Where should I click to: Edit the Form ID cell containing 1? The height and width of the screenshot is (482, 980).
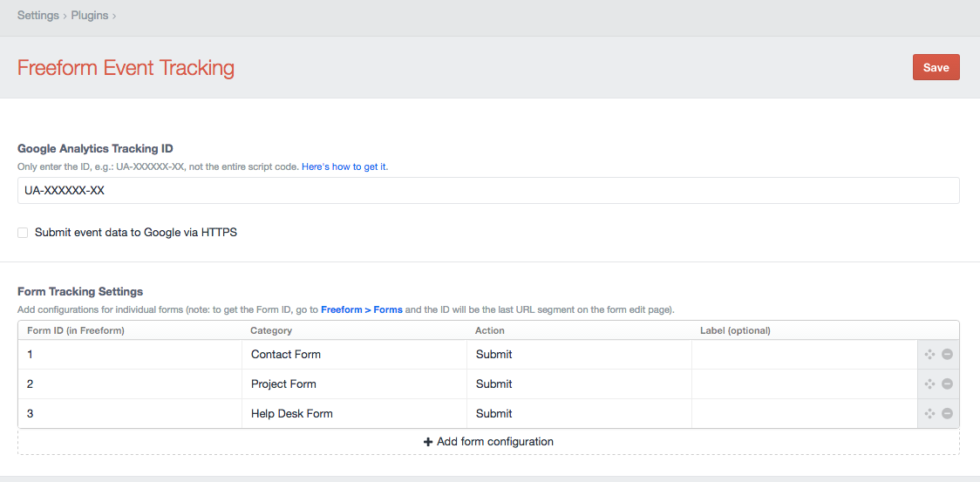click(x=129, y=355)
